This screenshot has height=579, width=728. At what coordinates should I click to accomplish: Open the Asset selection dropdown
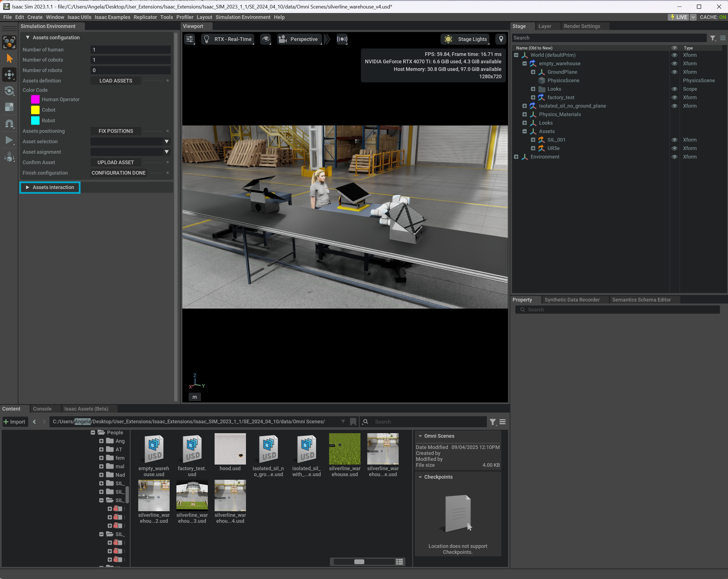pyautogui.click(x=166, y=142)
